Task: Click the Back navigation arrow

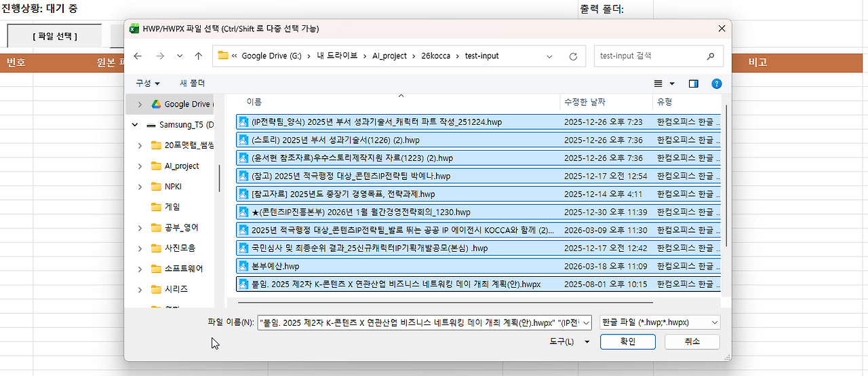Action: (138, 56)
